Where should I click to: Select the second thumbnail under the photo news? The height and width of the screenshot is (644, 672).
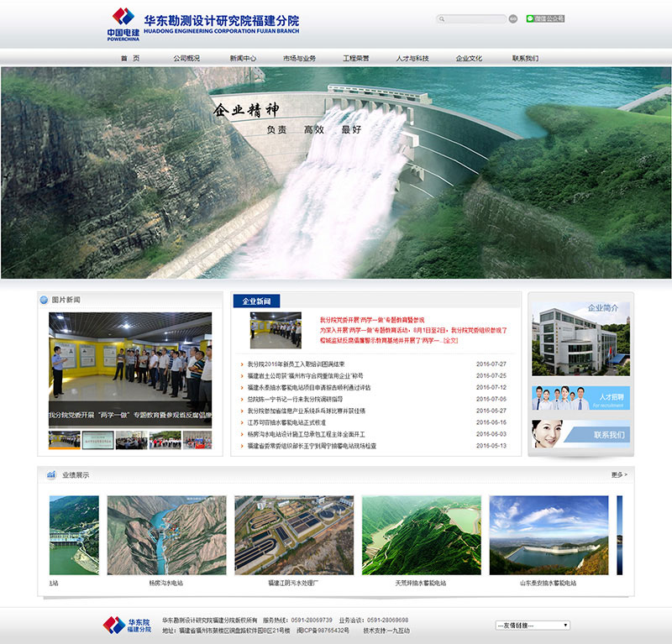coord(98,440)
